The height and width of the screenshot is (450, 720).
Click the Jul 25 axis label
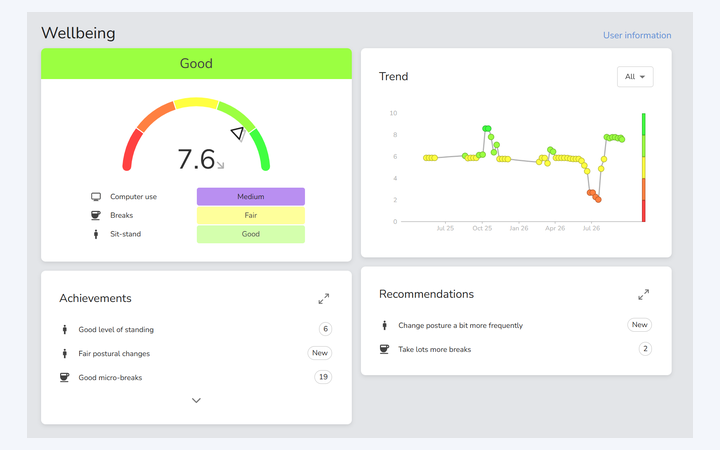click(445, 228)
